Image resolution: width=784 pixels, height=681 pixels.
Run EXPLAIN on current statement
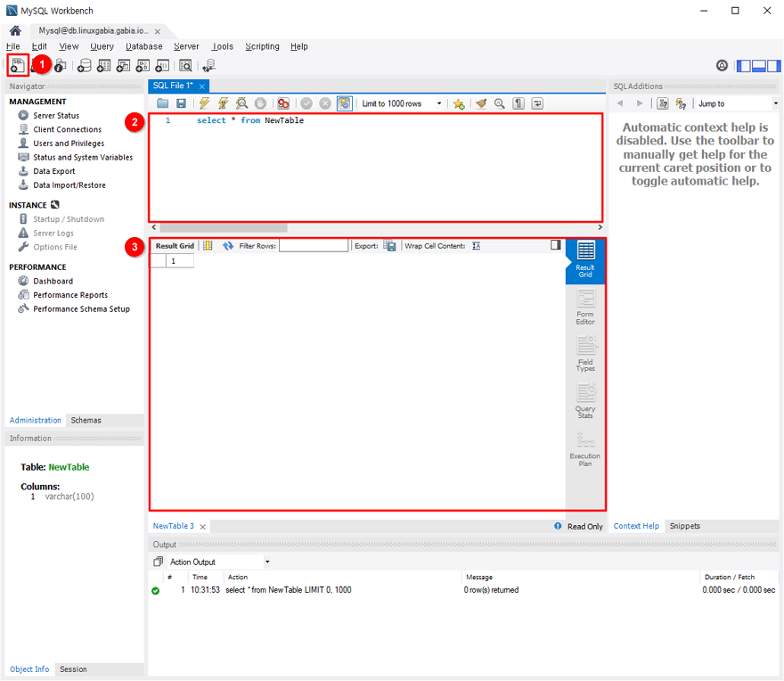pyautogui.click(x=242, y=103)
